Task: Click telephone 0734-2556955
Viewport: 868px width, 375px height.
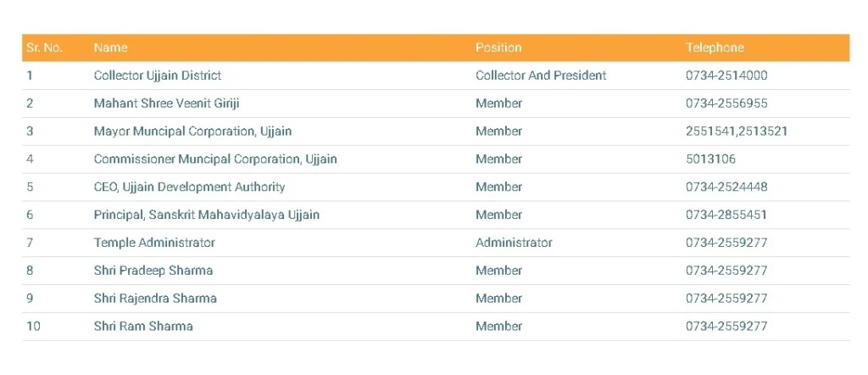Action: coord(726,104)
